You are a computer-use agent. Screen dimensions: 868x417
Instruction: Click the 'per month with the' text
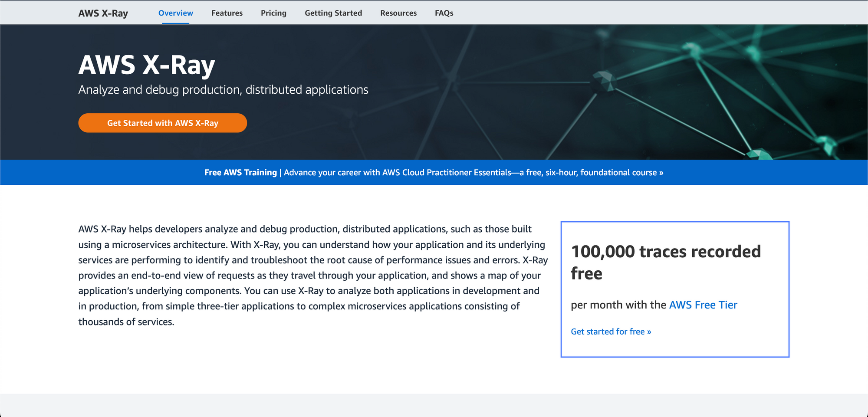point(618,305)
